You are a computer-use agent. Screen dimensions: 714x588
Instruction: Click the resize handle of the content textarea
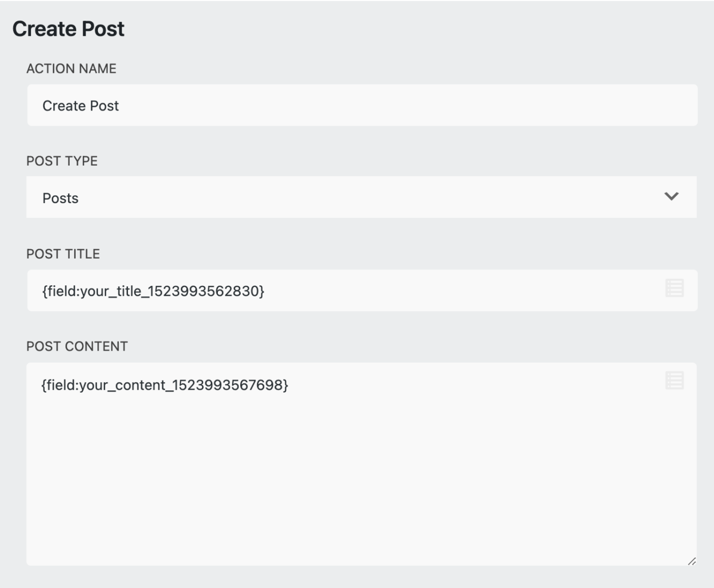point(693,561)
